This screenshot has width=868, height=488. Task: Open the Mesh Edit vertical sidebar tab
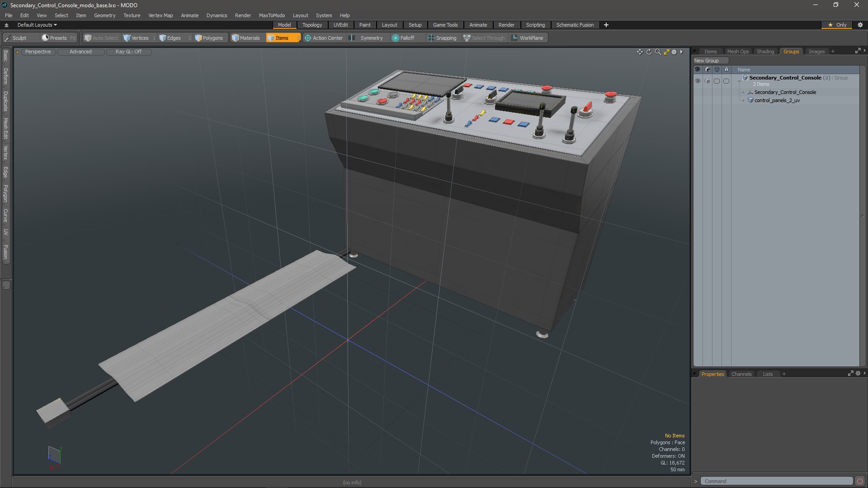click(x=5, y=129)
